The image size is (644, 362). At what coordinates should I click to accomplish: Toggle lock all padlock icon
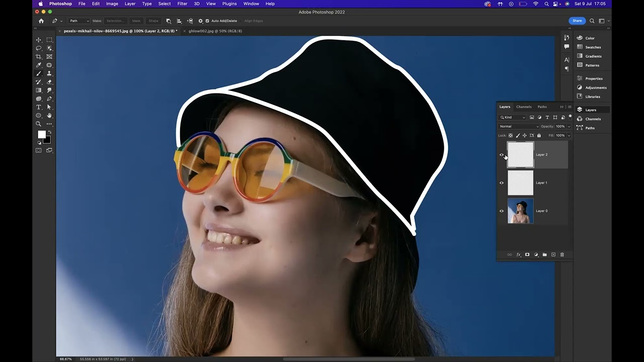tap(539, 135)
